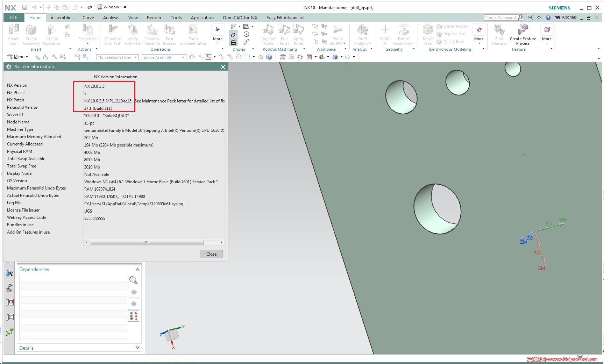Click the log file path value
This screenshot has height=364, width=604.
[134, 204]
